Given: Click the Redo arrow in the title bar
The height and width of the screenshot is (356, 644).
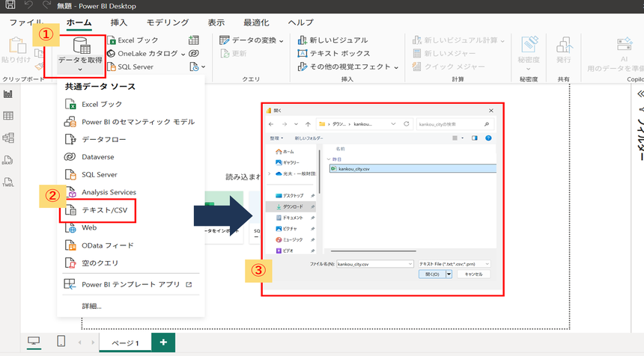Looking at the screenshot, I should point(47,5).
